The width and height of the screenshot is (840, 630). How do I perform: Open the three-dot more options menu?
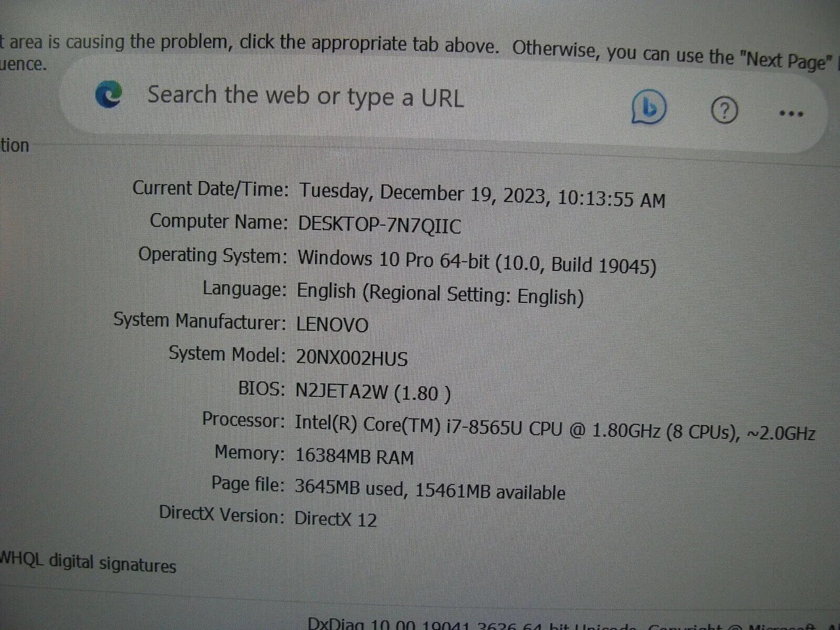click(x=791, y=113)
